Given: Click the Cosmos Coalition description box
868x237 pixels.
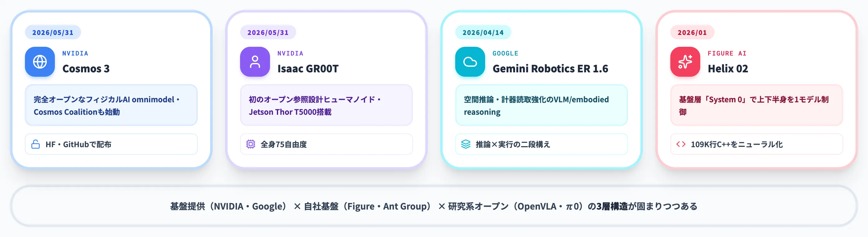Looking at the screenshot, I should pyautogui.click(x=111, y=105).
